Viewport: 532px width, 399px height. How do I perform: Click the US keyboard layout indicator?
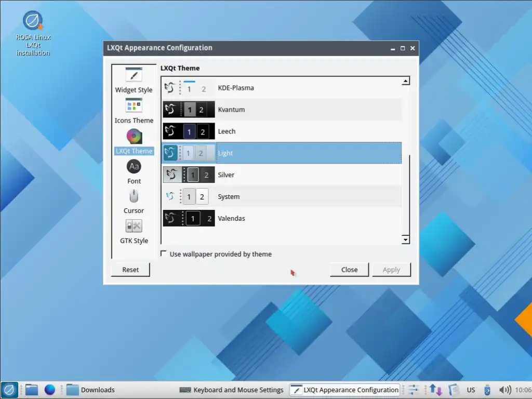tap(471, 390)
